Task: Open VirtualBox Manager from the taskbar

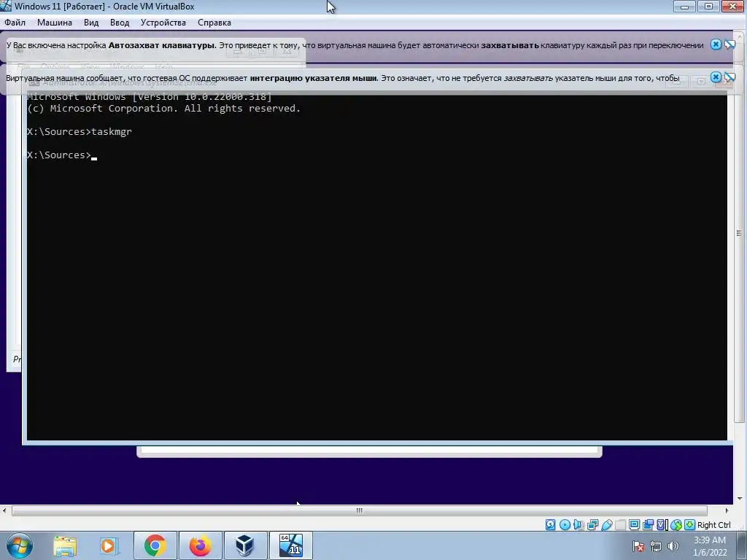Action: click(x=245, y=545)
